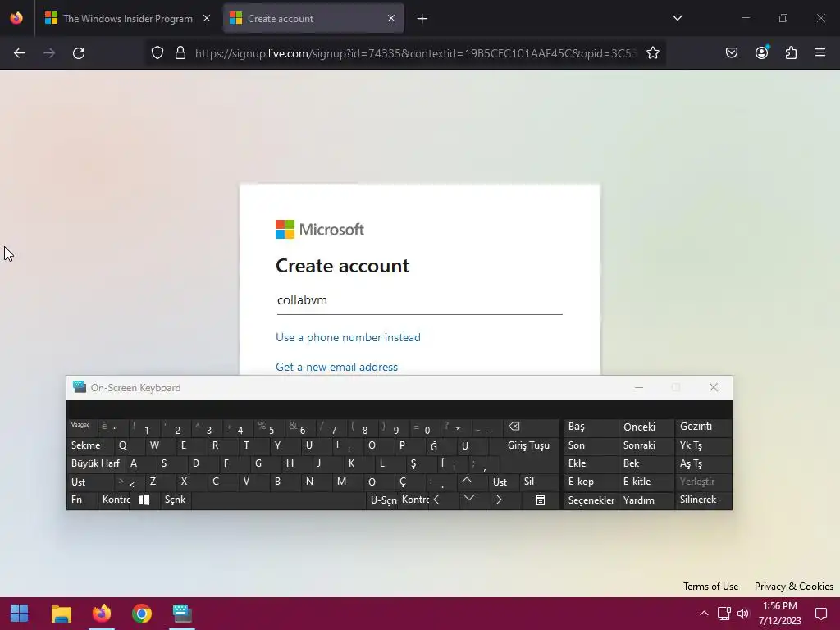Click Use a phone number instead
Viewport: 840px width, 630px height.
[x=348, y=337]
